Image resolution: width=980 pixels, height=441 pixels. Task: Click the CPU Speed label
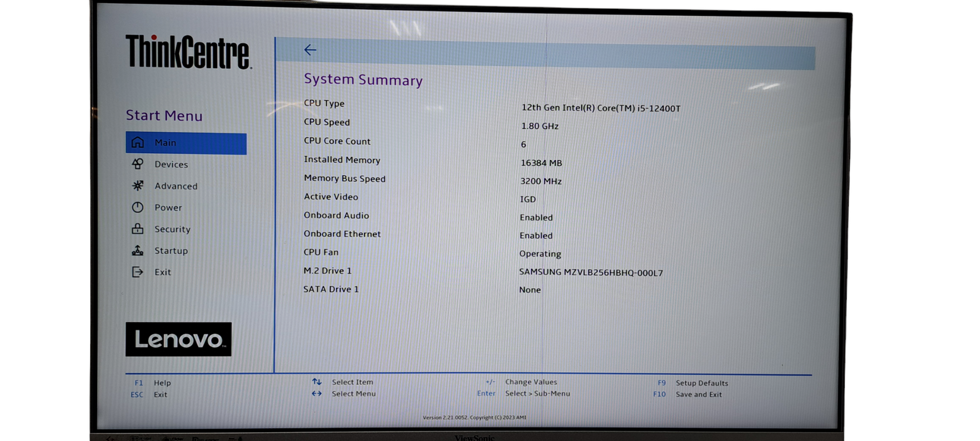[x=327, y=122]
